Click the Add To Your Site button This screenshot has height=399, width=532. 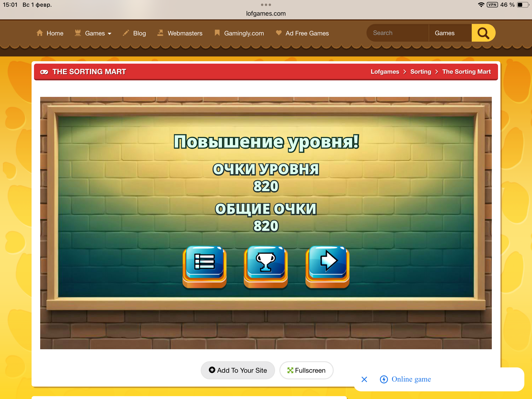pyautogui.click(x=238, y=370)
